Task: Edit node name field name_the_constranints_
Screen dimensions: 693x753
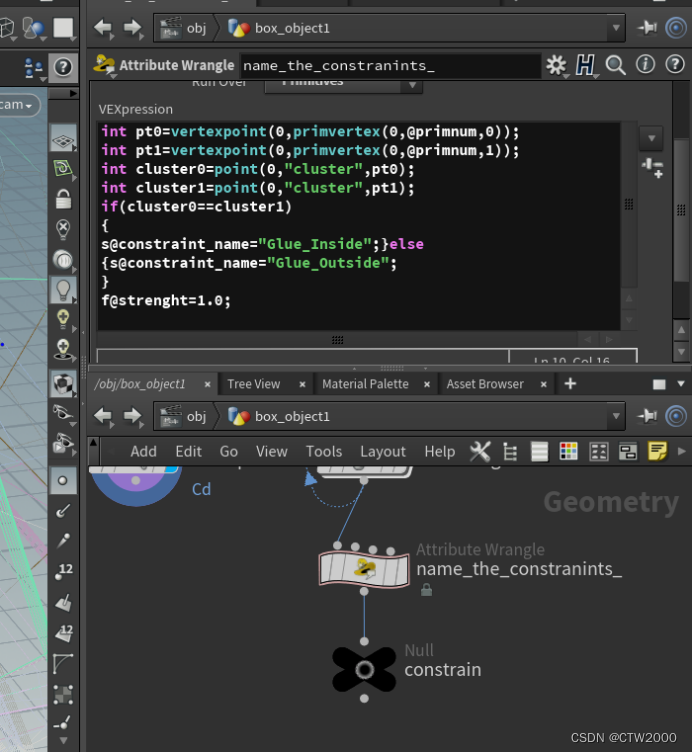Action: [x=390, y=65]
